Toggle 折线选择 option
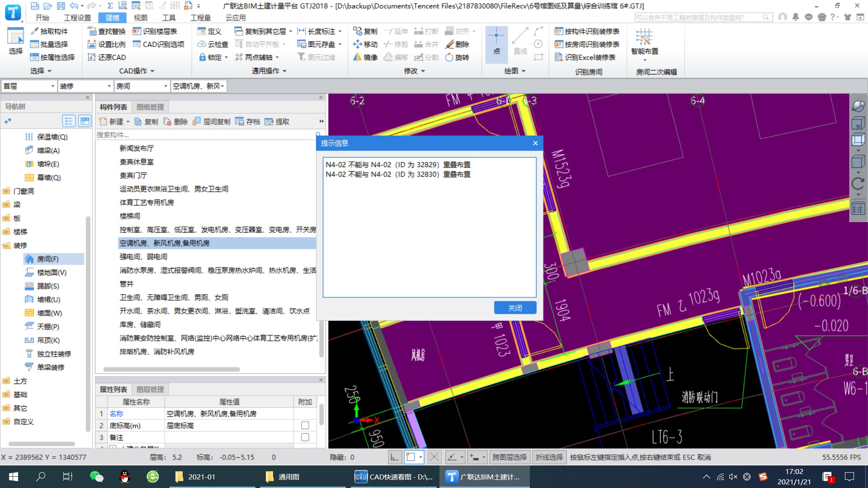868x488 pixels. point(549,457)
